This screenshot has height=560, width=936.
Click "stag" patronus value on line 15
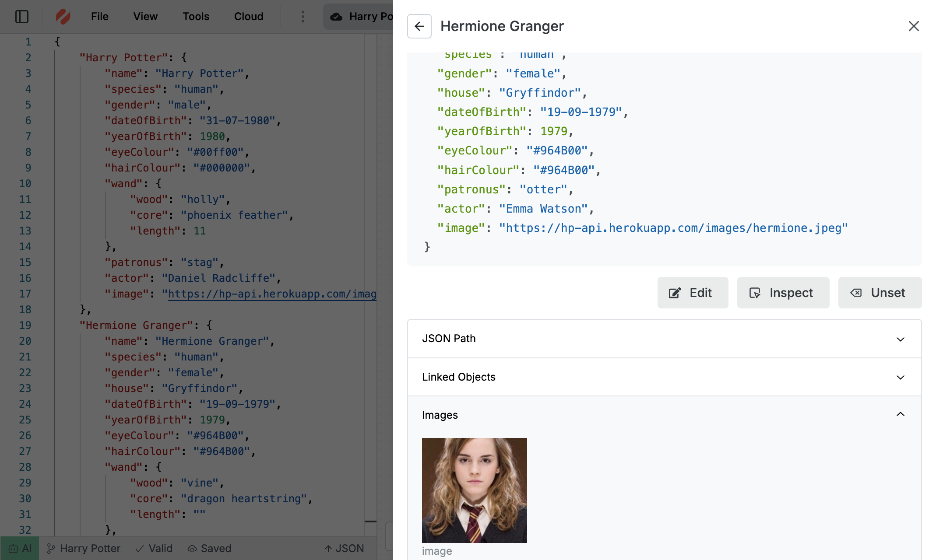[199, 262]
